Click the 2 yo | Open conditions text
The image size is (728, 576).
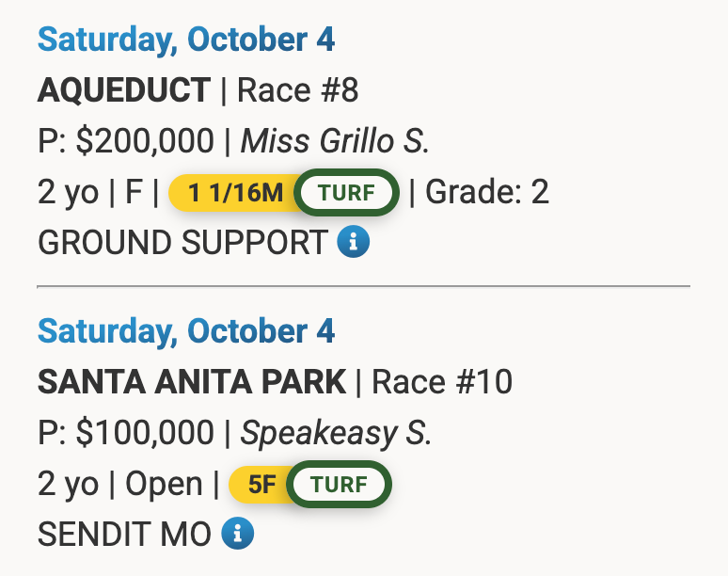click(119, 485)
